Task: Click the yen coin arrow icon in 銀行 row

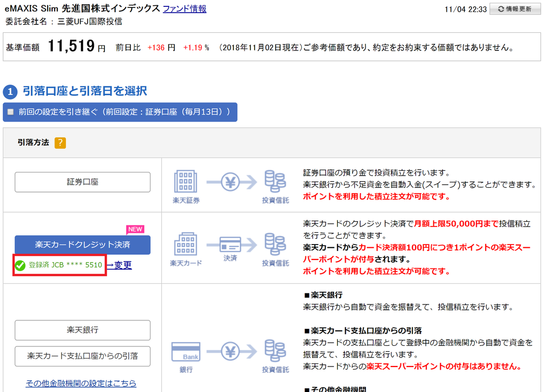Action: coord(231,352)
